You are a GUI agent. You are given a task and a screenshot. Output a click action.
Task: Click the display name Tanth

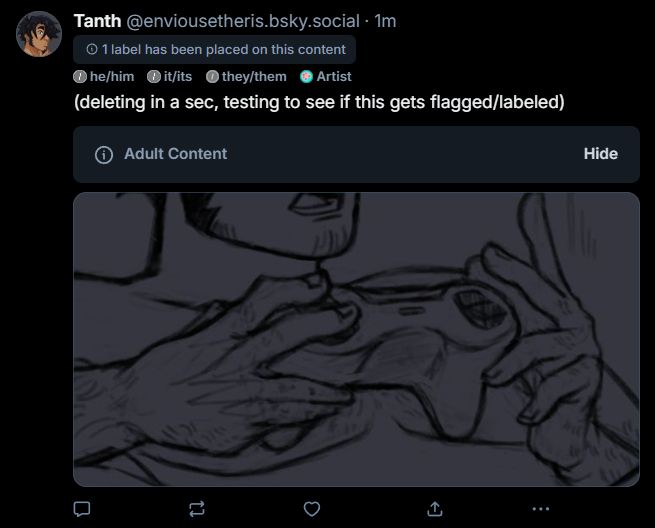point(98,21)
